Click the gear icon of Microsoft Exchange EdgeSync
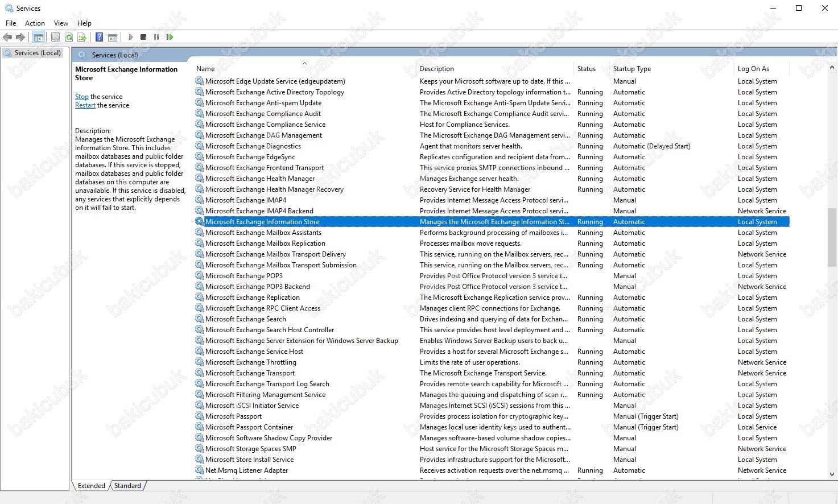Screen dimensions: 838x504 click(200, 157)
